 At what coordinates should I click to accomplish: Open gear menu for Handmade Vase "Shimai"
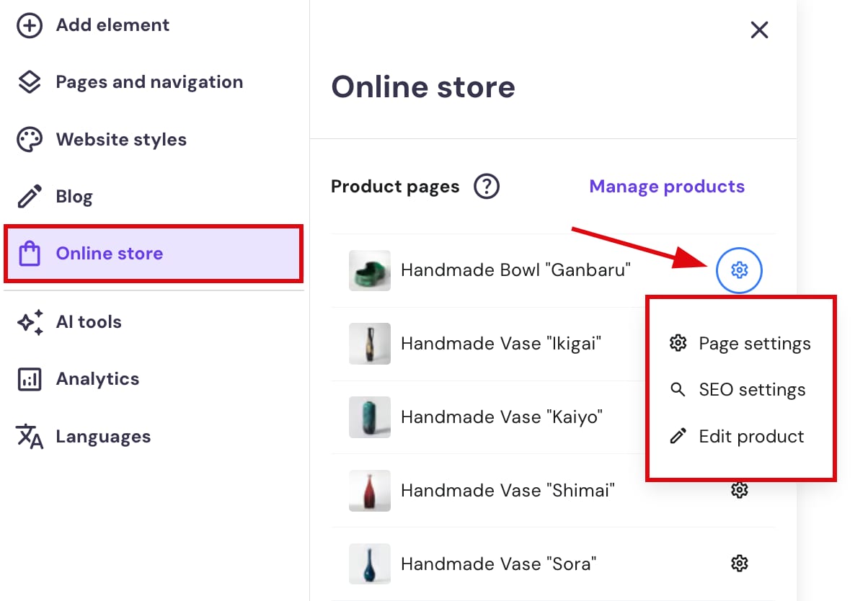click(x=739, y=490)
